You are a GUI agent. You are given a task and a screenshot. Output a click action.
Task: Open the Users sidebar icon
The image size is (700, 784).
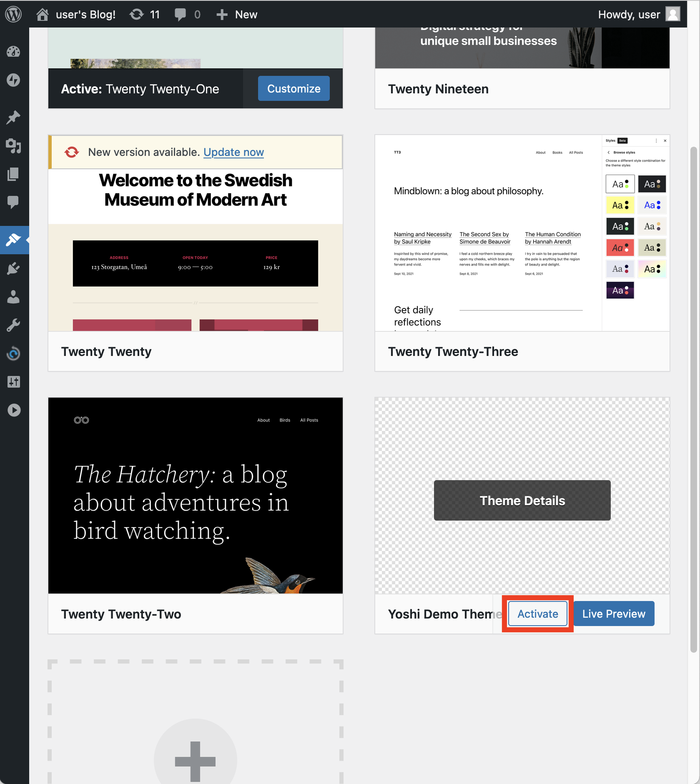[13, 297]
